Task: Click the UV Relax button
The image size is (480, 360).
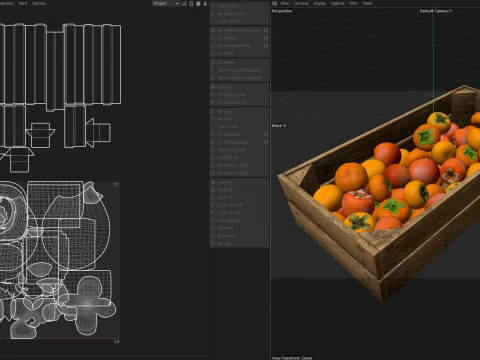Action: (239, 62)
